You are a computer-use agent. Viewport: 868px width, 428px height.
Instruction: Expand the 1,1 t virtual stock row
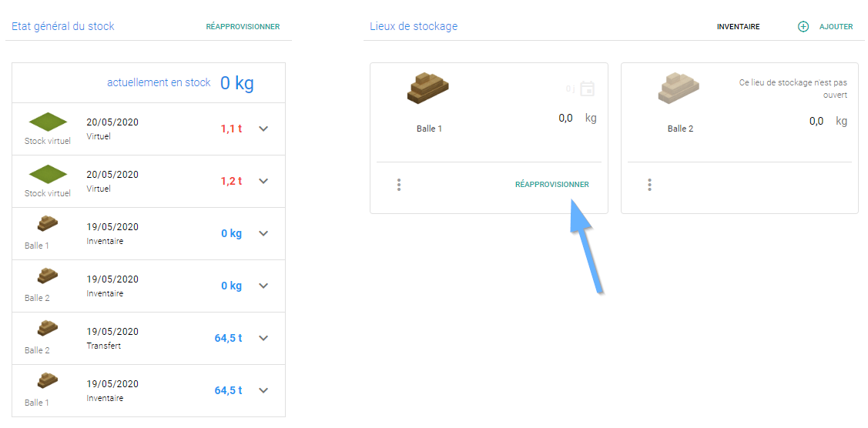pyautogui.click(x=263, y=129)
